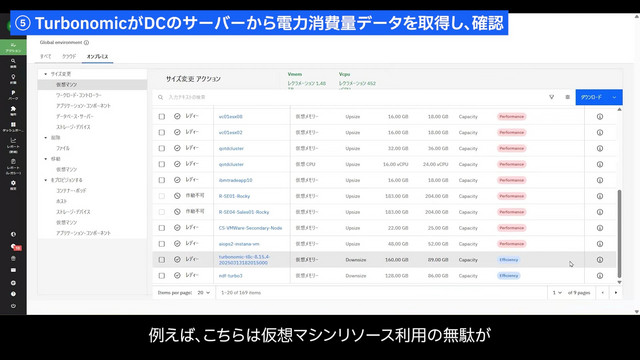Select checkbox for the 32.00 GB cluster row

pos(162,148)
